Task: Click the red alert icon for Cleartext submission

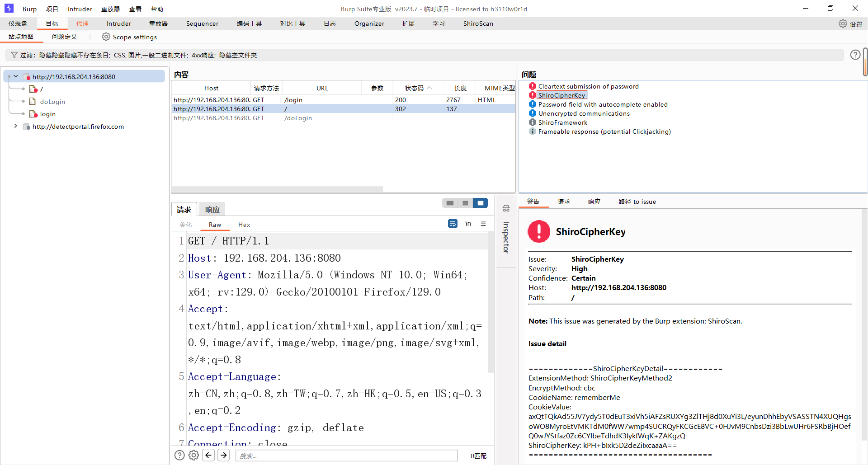Action: pyautogui.click(x=533, y=86)
